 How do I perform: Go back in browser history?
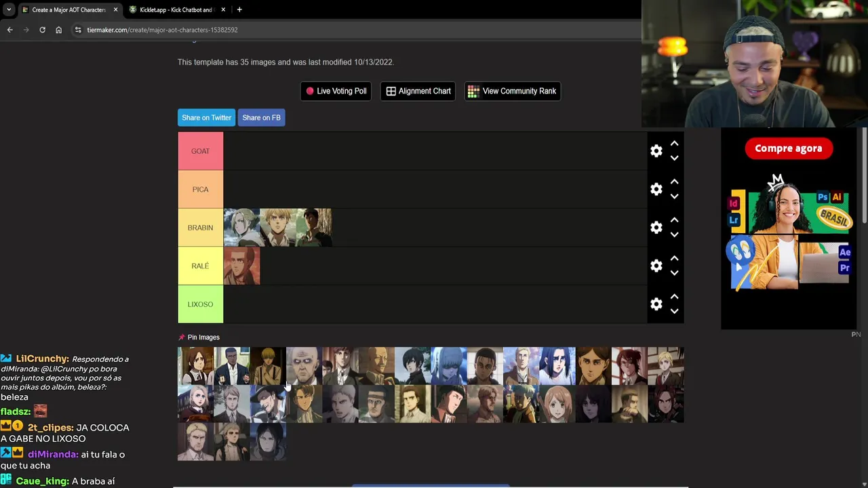click(x=9, y=30)
